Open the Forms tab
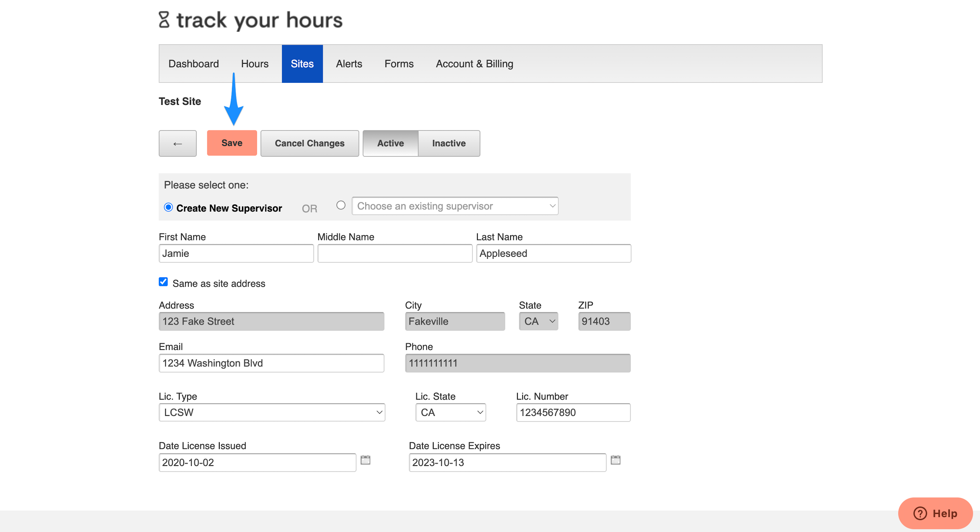 (399, 64)
